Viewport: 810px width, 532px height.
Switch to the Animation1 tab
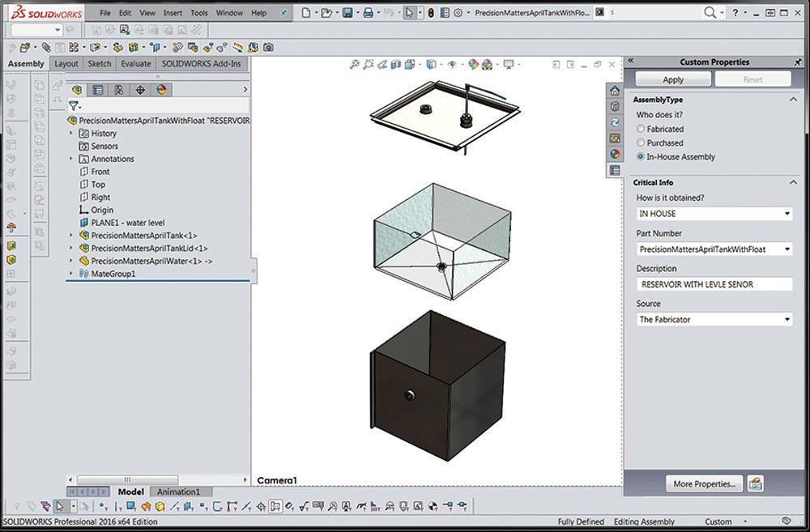178,492
